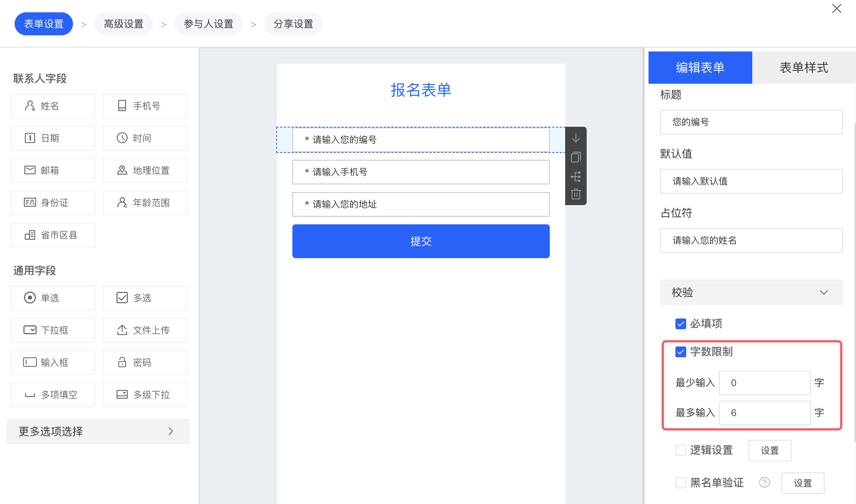Uncheck the 字数限制 checkbox
The width and height of the screenshot is (856, 504).
[x=681, y=352]
